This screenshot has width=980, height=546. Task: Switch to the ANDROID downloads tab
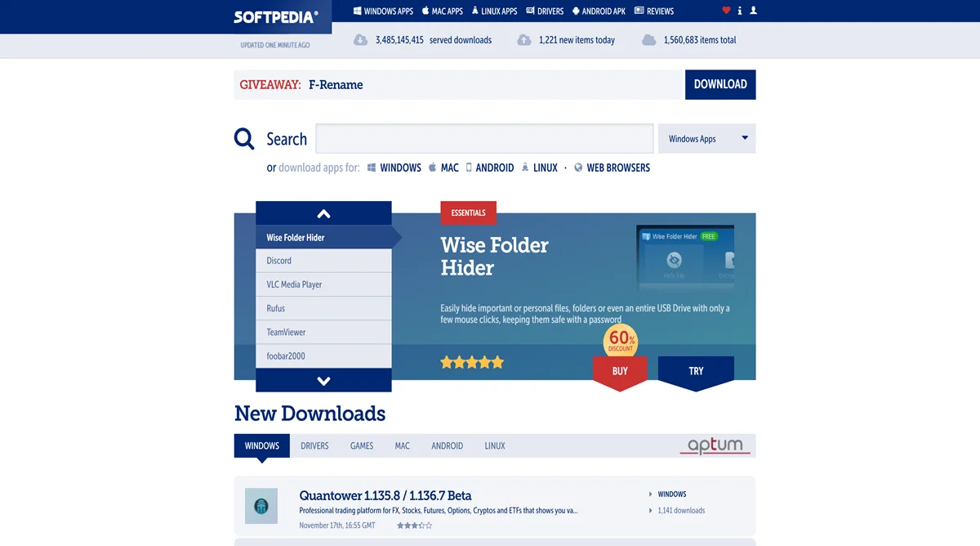[448, 445]
